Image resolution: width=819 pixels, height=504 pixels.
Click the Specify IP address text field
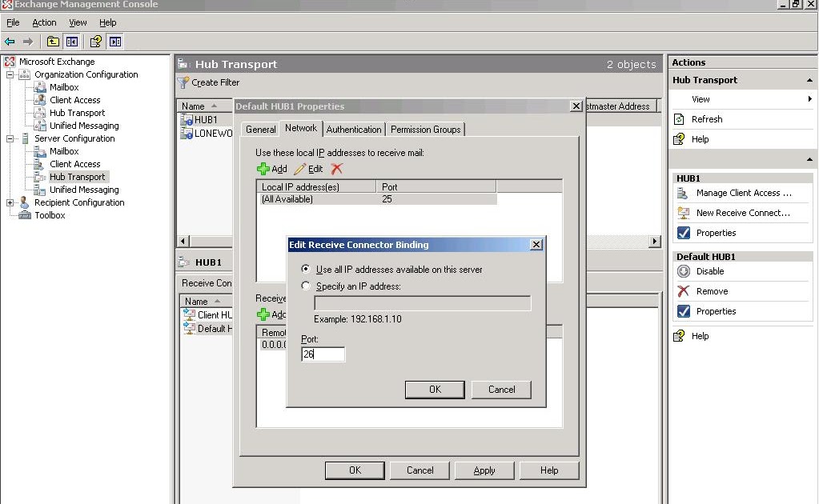pyautogui.click(x=422, y=303)
